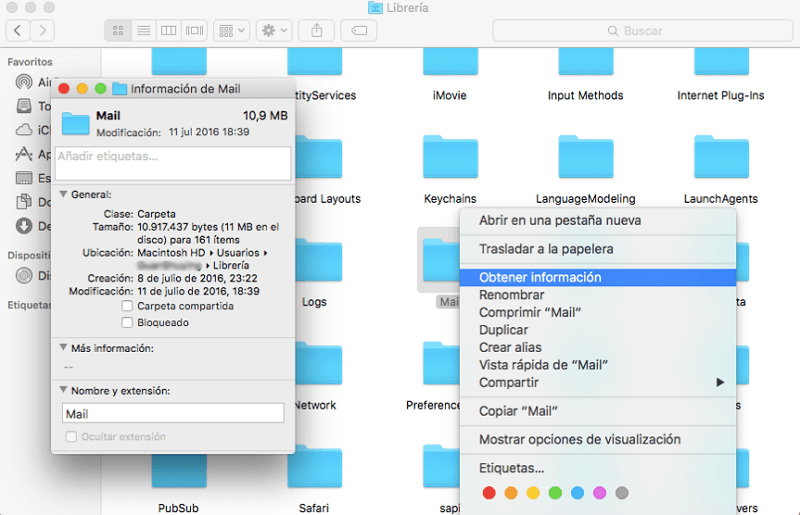Open the Documents sidebar icon
The image size is (800, 515).
[x=24, y=202]
